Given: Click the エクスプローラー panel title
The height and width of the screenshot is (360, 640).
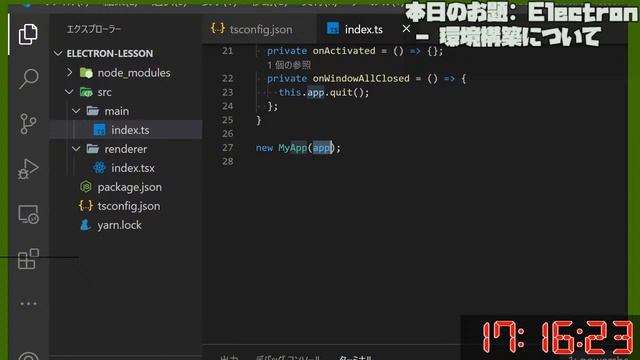Looking at the screenshot, I should coord(94,29).
